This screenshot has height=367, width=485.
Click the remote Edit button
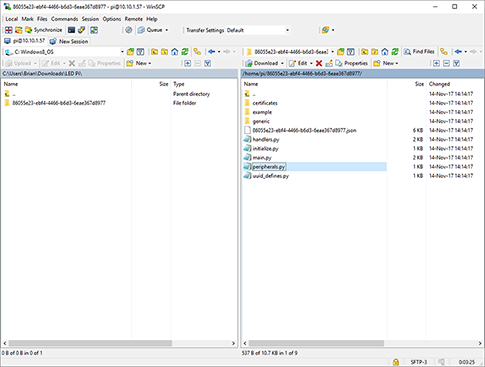[x=298, y=63]
